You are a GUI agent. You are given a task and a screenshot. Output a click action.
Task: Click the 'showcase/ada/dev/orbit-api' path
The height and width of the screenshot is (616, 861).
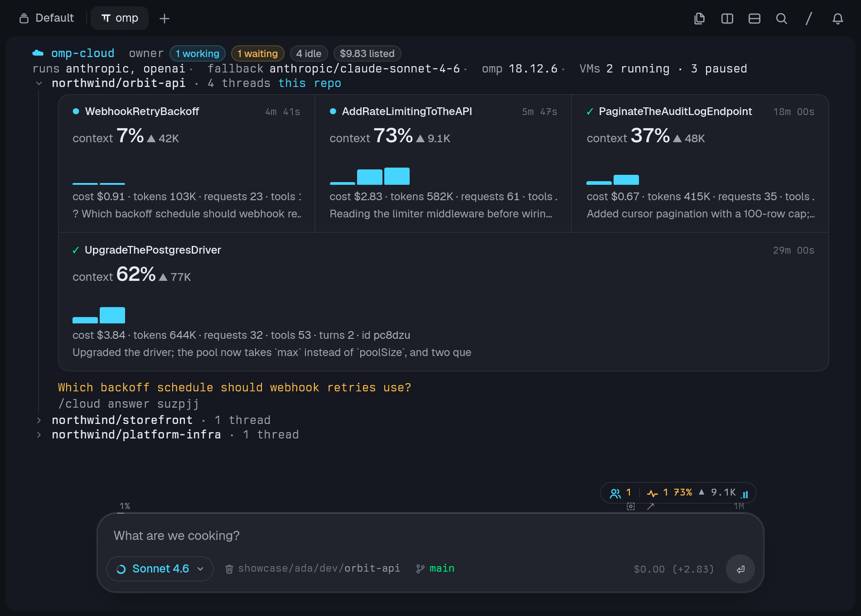pos(319,568)
